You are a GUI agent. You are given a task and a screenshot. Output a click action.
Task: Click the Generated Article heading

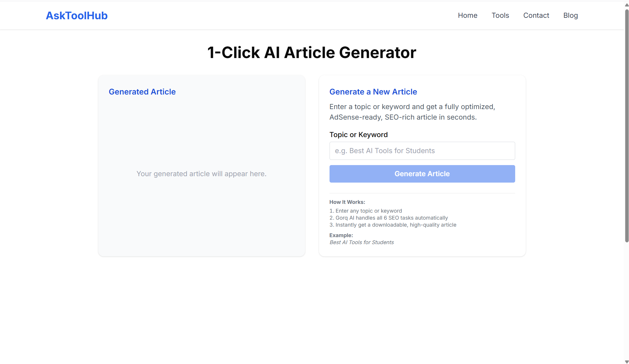pos(142,92)
